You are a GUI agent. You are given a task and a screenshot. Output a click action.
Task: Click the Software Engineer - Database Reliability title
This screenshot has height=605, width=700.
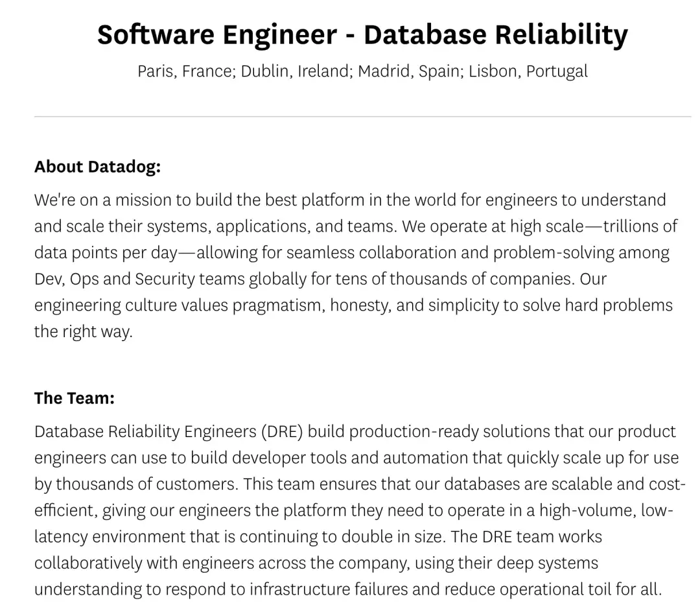[362, 35]
